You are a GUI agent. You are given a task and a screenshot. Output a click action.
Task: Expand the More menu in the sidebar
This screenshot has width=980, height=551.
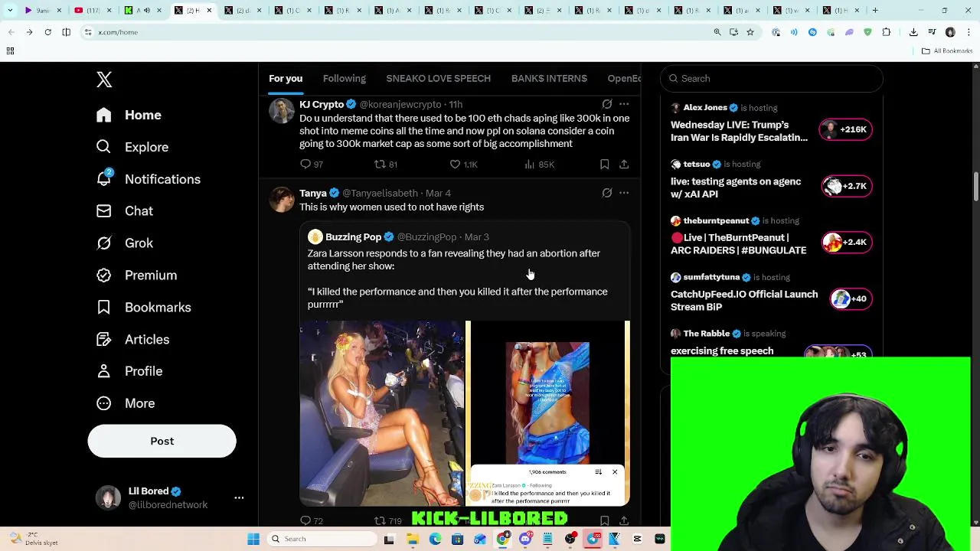pos(126,403)
